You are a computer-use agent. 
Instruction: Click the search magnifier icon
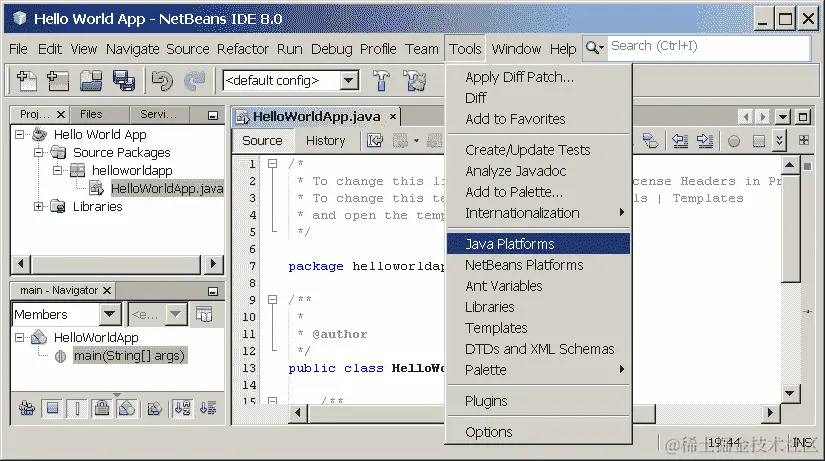[x=595, y=47]
